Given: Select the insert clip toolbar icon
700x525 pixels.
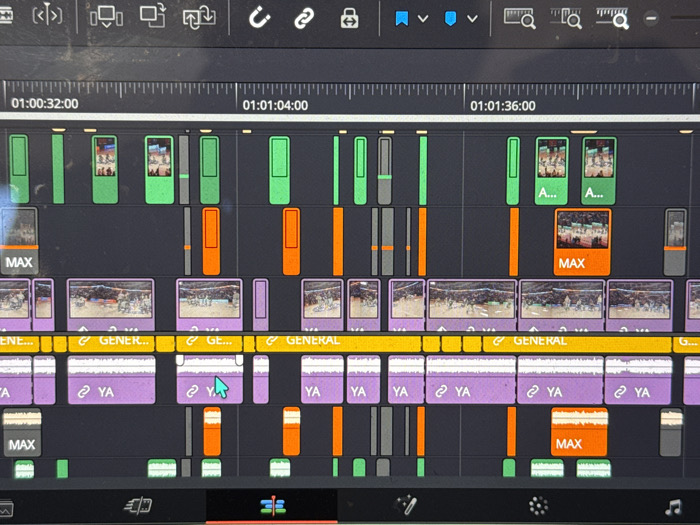Looking at the screenshot, I should click(106, 17).
